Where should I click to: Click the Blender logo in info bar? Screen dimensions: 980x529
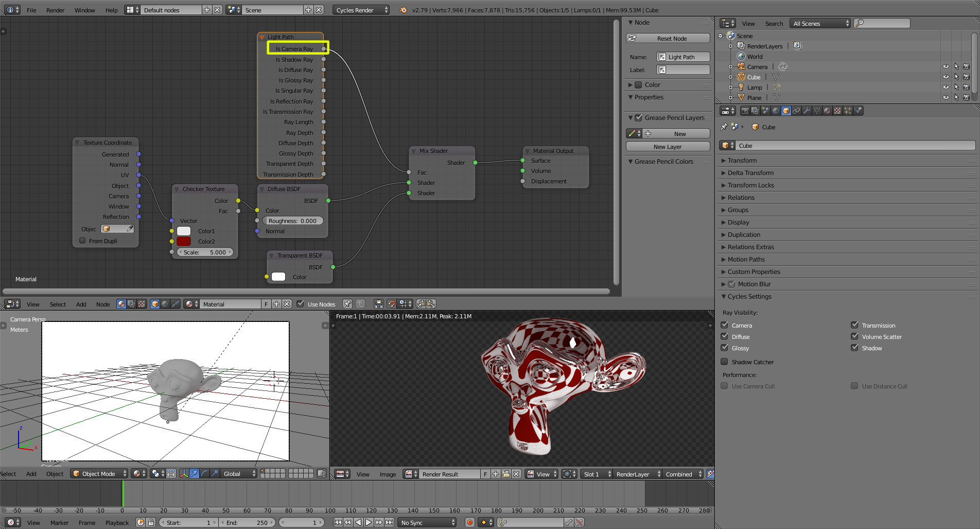click(403, 10)
